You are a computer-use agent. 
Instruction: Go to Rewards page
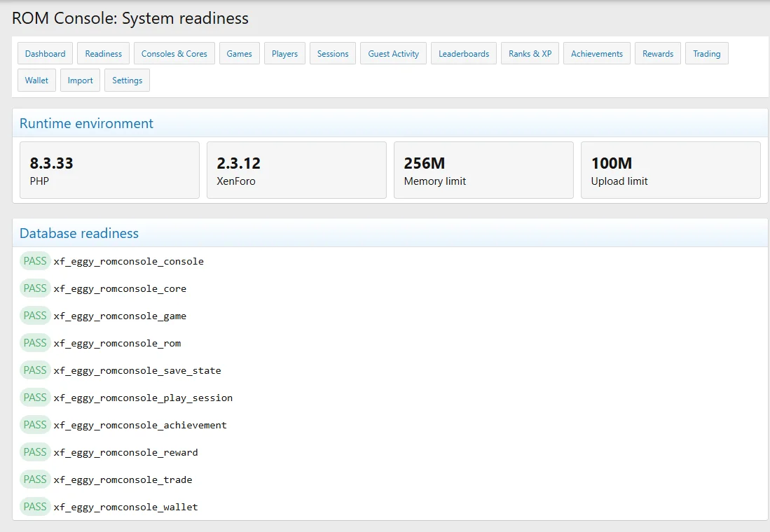[x=657, y=53]
